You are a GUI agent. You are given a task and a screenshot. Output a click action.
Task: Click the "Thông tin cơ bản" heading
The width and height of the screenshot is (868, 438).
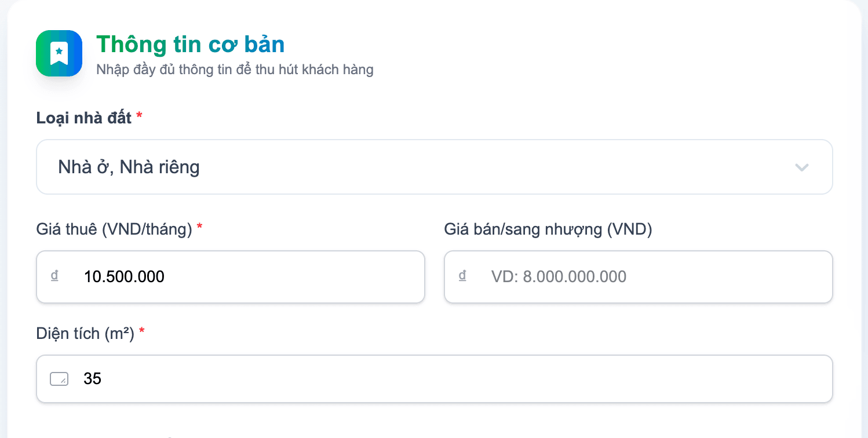(x=190, y=44)
